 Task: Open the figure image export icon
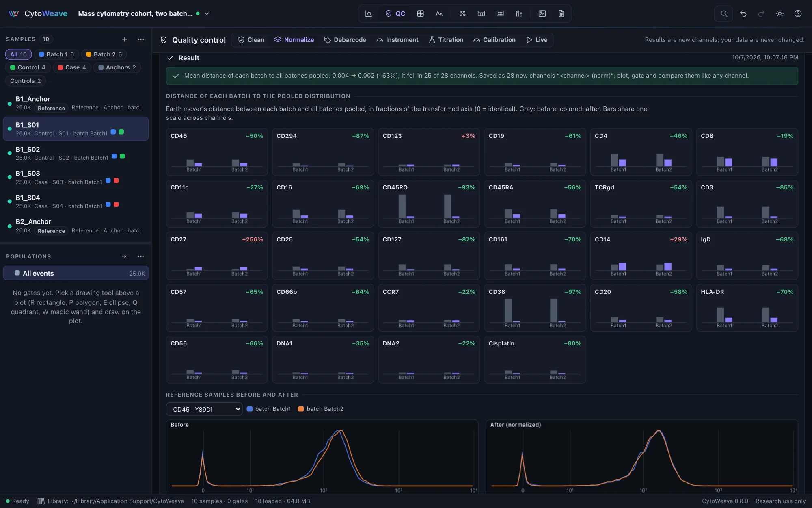pos(542,13)
